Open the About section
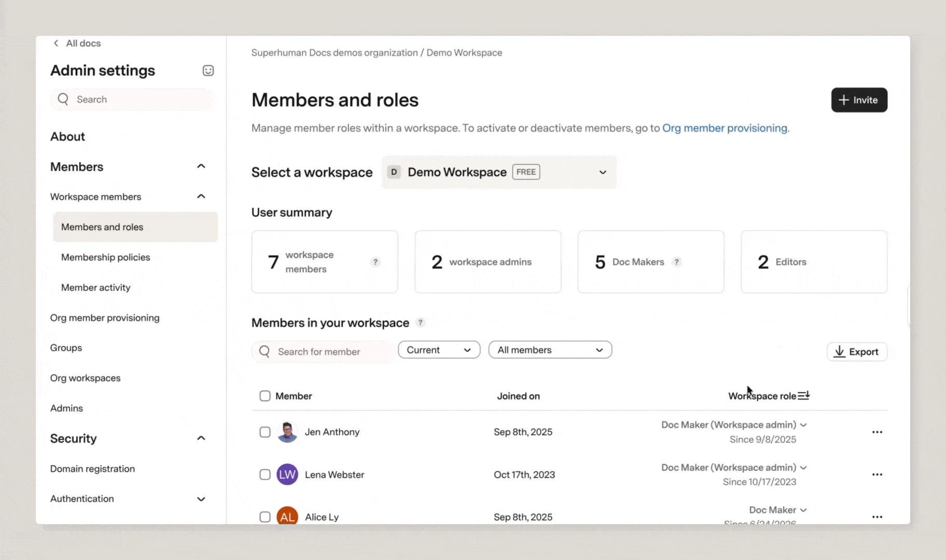The image size is (946, 560). [67, 136]
